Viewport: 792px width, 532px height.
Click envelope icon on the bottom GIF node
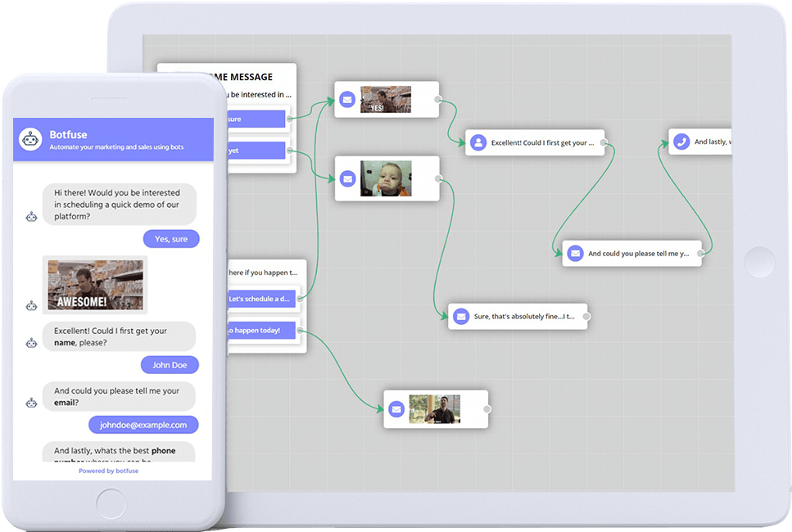click(x=396, y=409)
